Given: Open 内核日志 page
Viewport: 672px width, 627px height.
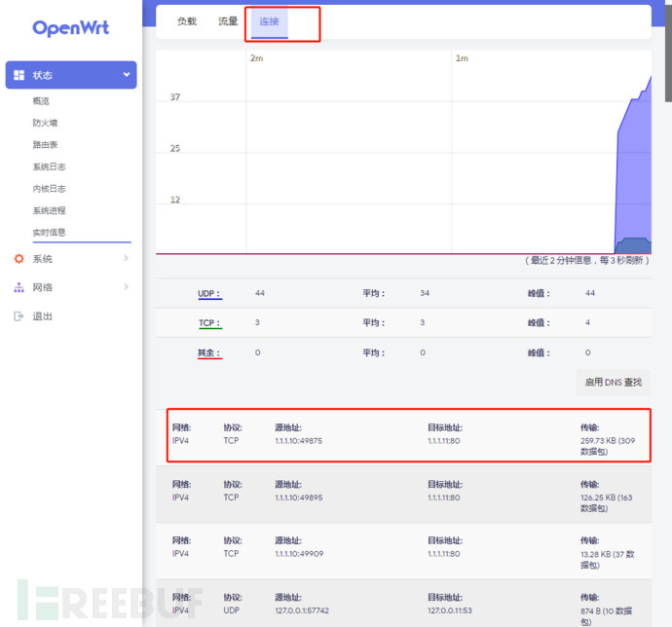Looking at the screenshot, I should [49, 189].
